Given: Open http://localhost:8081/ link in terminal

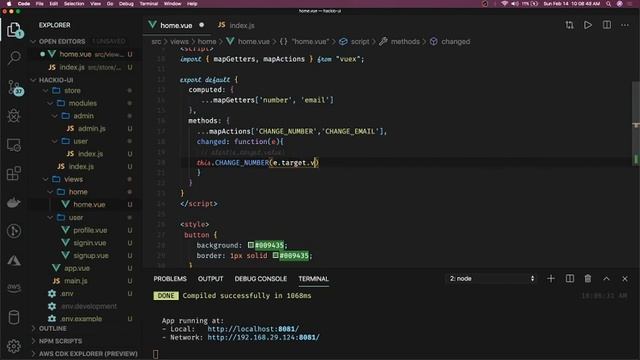Looking at the screenshot, I should 253,329.
